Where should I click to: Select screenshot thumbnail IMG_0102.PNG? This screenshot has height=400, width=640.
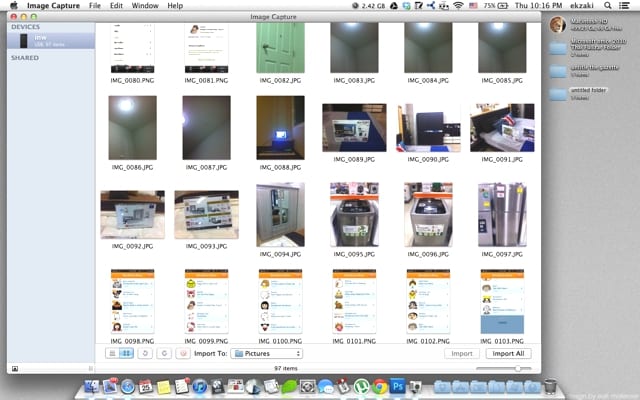[x=428, y=301]
